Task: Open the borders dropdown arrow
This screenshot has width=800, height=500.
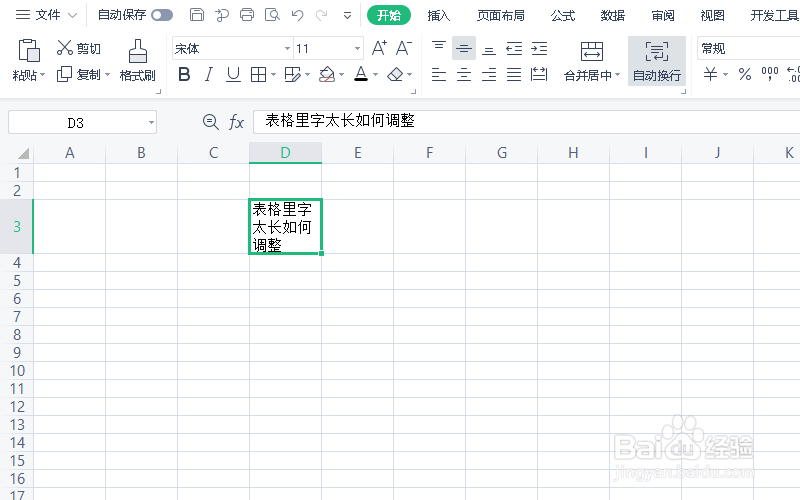Action: click(273, 75)
